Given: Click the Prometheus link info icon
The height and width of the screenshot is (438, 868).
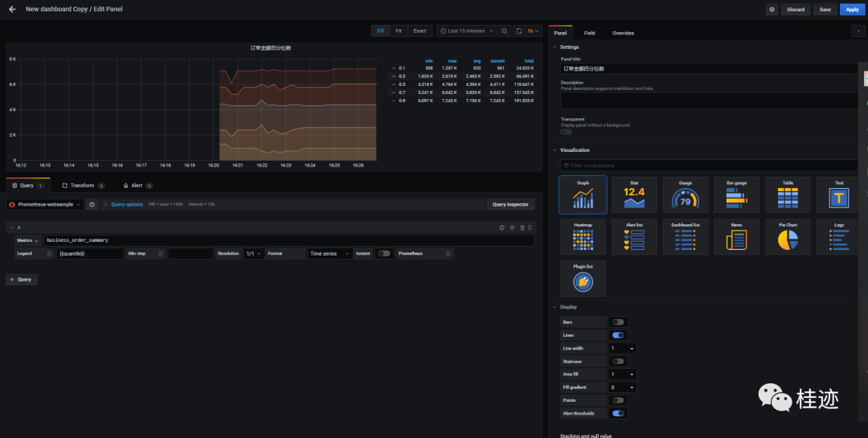Looking at the screenshot, I should click(448, 254).
